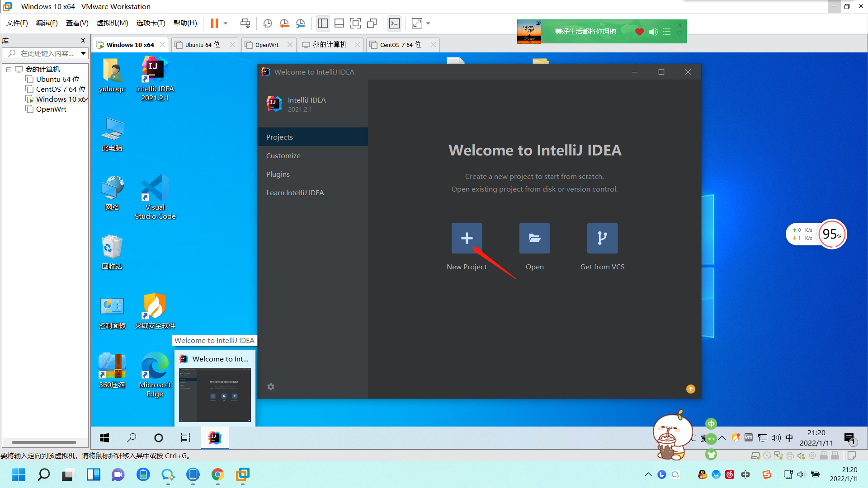
Task: Open the Visual Studio Code desktop icon
Action: pyautogui.click(x=155, y=197)
